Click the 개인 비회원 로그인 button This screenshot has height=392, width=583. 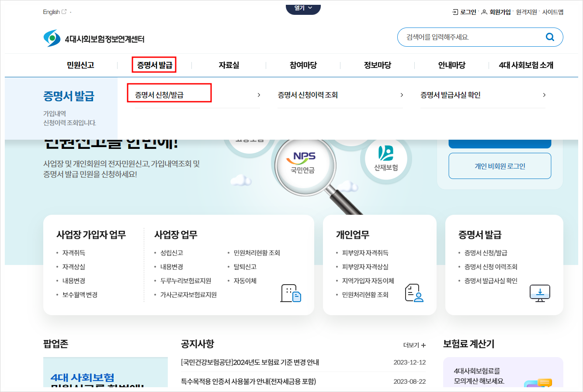(500, 166)
